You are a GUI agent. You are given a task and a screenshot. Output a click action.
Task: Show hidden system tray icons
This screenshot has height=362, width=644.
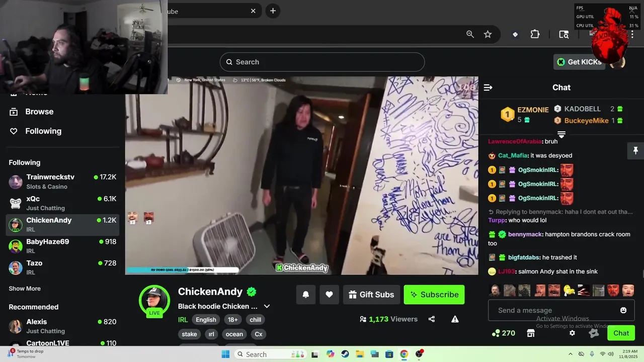(570, 354)
